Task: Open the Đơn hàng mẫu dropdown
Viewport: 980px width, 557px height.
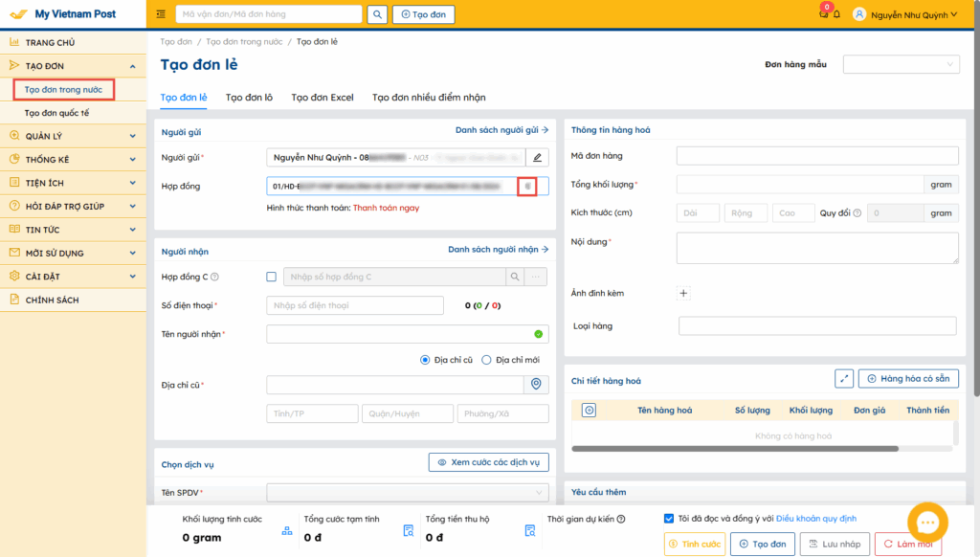Action: (x=901, y=64)
